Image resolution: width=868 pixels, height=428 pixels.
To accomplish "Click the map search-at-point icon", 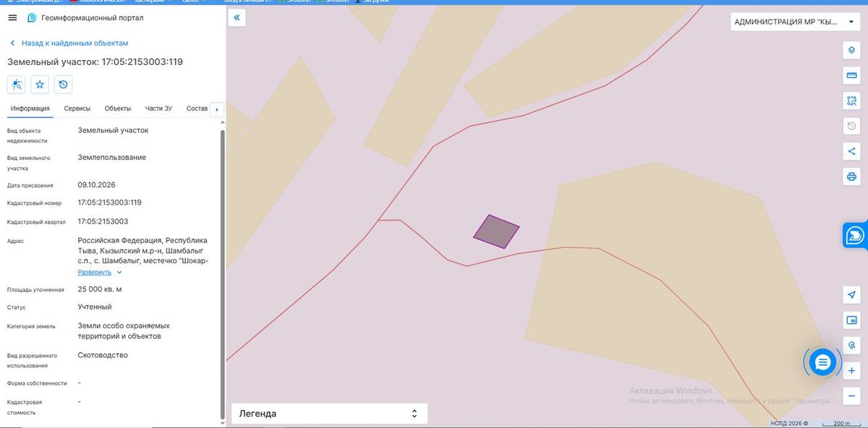I will [x=851, y=346].
